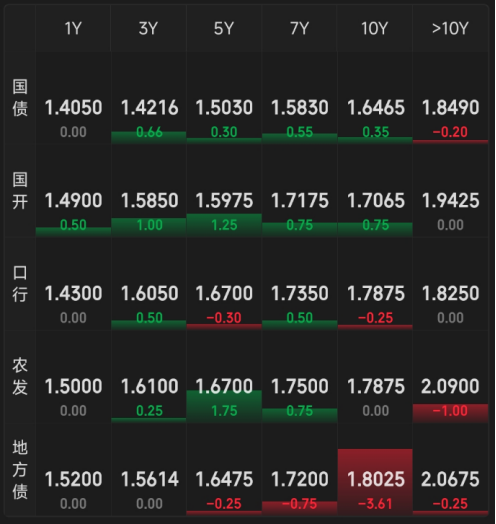Select 农发 5Y cell with 1.75 change
This screenshot has height=524, width=496.
pos(224,377)
